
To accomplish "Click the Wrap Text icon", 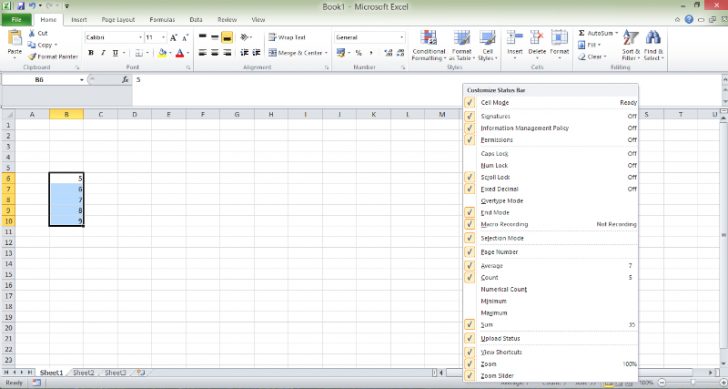I will tap(273, 37).
